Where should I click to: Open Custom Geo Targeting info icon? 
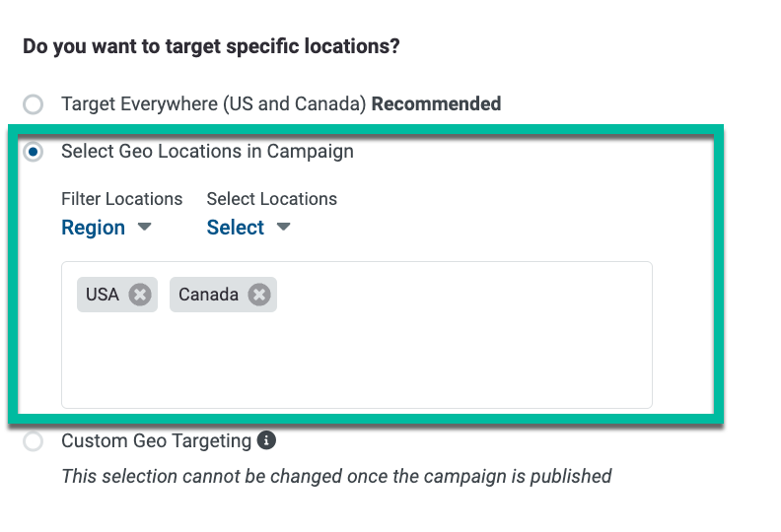click(266, 440)
